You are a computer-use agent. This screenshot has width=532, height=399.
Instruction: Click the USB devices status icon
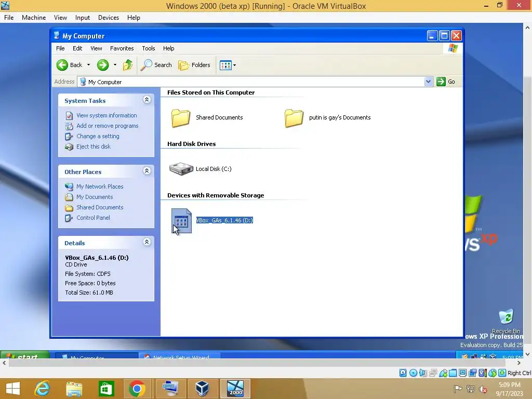pyautogui.click(x=443, y=373)
